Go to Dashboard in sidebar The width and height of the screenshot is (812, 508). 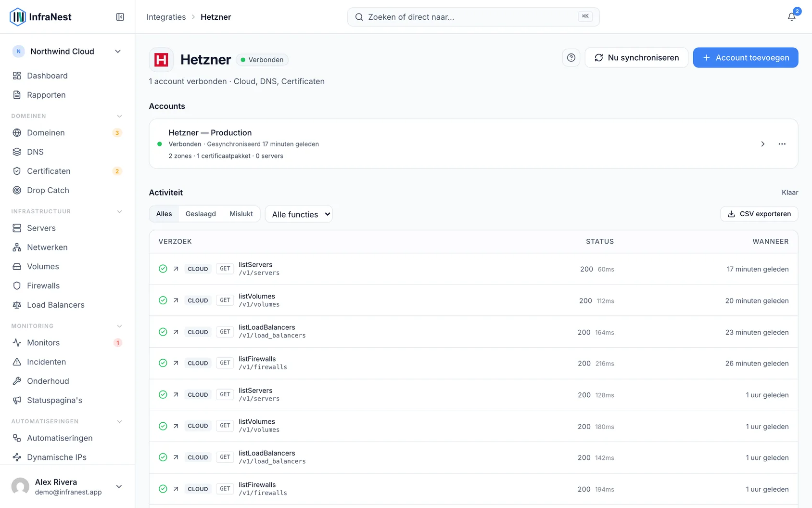pos(67,76)
